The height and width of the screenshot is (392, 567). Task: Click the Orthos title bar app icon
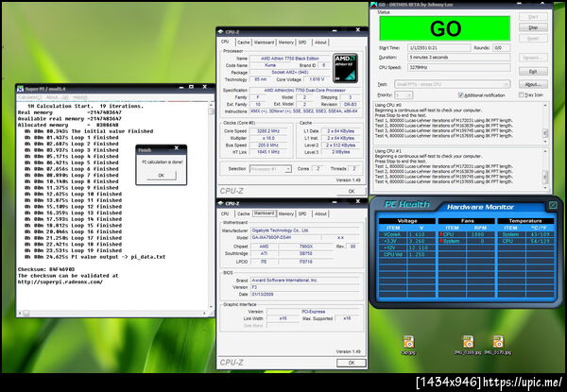(374, 5)
